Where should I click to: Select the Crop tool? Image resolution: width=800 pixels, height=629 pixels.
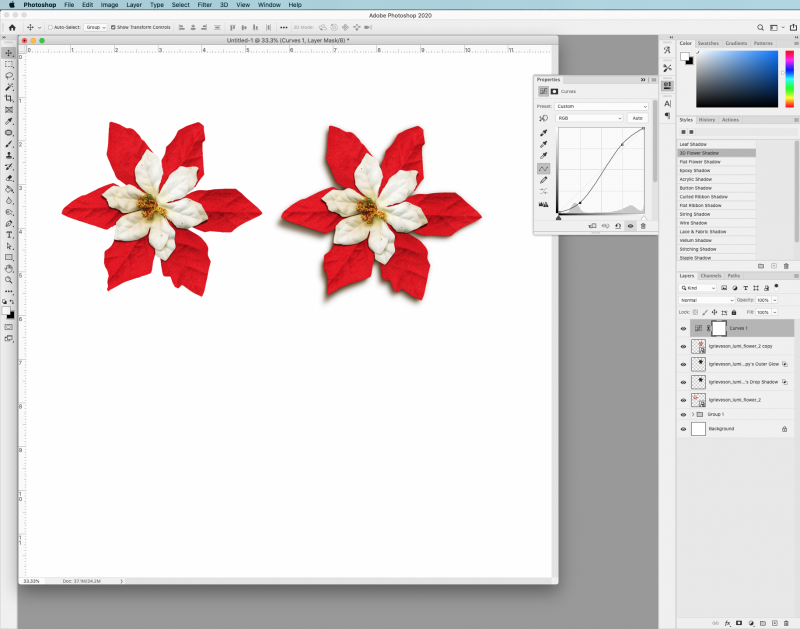click(9, 98)
